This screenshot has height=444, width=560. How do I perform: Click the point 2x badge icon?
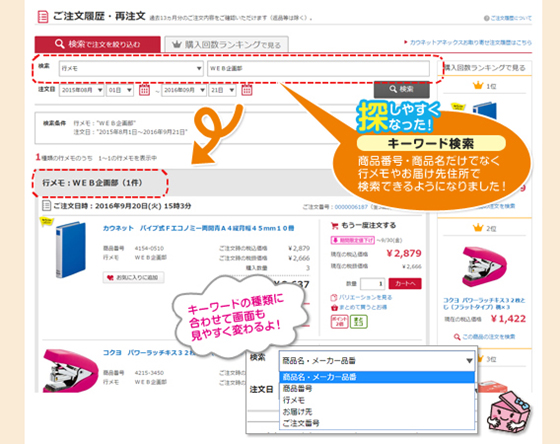point(339,321)
